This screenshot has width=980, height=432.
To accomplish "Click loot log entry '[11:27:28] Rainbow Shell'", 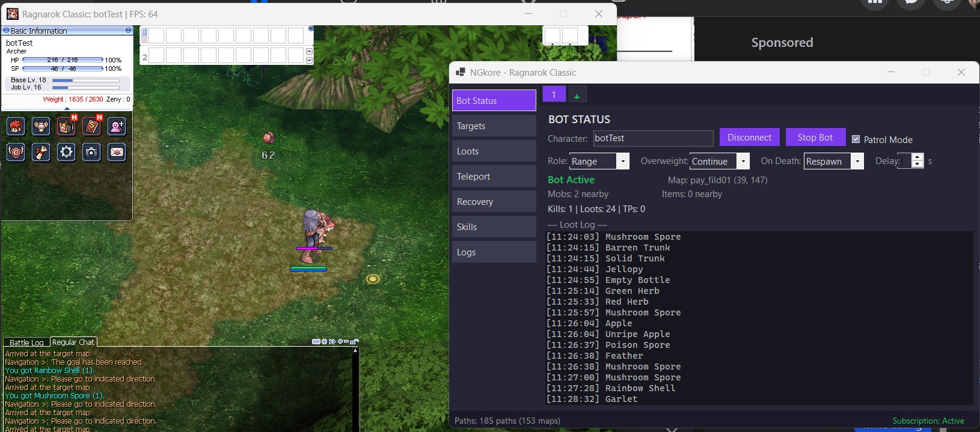I will (x=611, y=388).
